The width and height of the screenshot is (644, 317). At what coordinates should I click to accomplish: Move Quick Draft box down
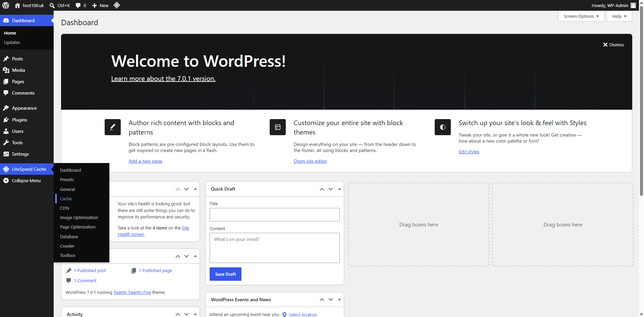[x=331, y=189]
